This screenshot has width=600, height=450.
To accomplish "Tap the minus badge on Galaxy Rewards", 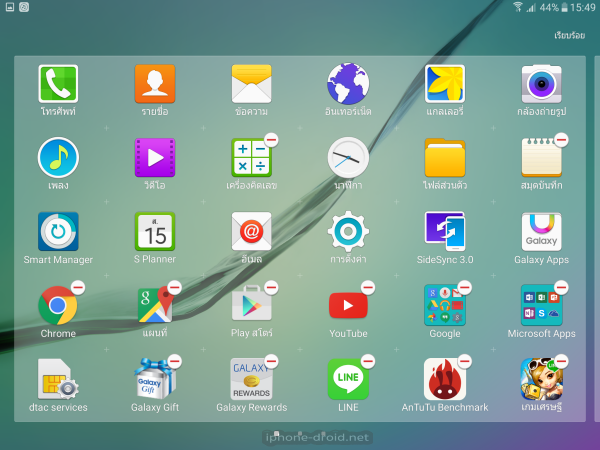I will click(x=271, y=361).
